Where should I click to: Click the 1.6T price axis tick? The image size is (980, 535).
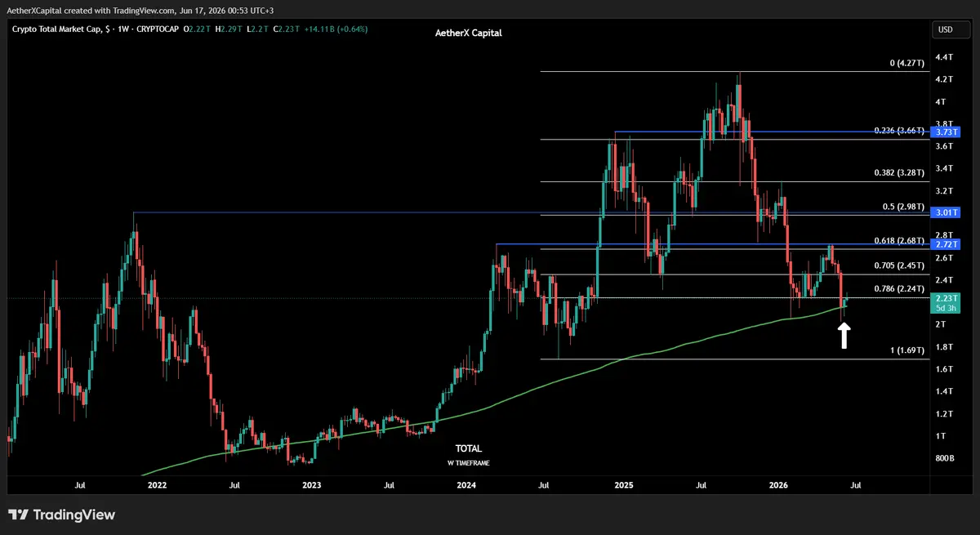coord(944,369)
